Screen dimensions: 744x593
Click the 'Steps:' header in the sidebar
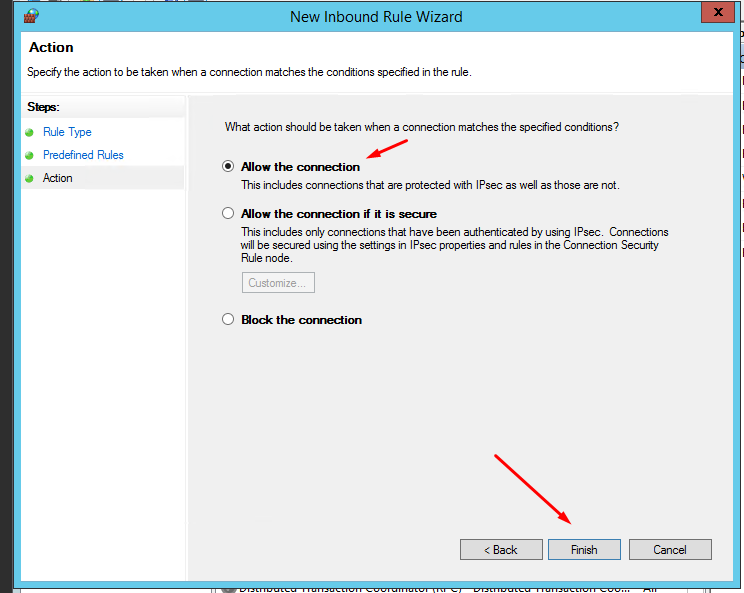pos(44,106)
